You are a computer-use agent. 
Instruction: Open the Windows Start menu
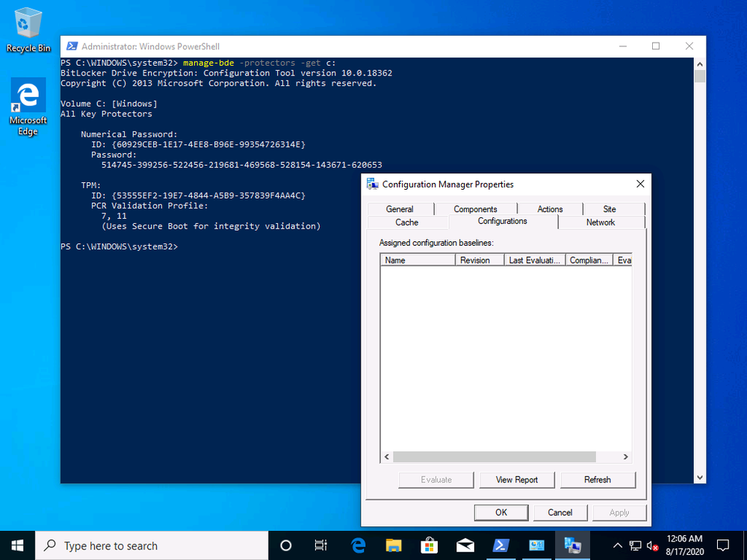[x=18, y=545]
